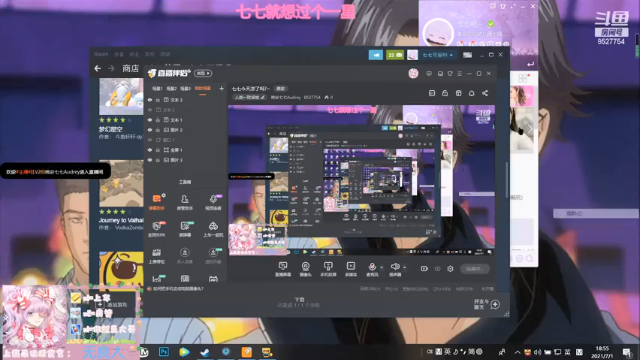The image size is (640, 360).
Task: Open Steam Big Picture mode icon
Action: (467, 55)
